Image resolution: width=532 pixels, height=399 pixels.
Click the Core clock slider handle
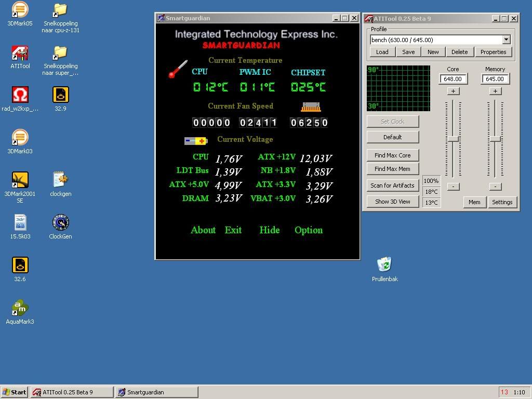(453, 139)
